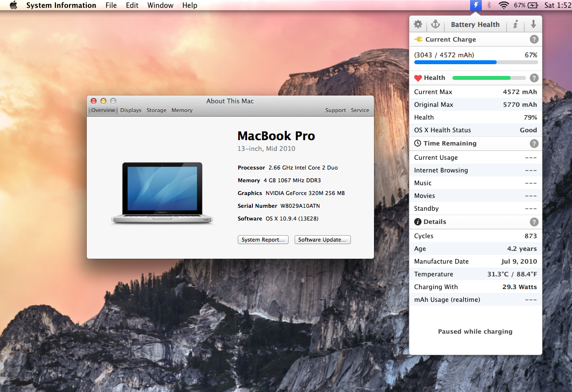The width and height of the screenshot is (572, 392).
Task: Click the blue current charge progress bar
Action: pyautogui.click(x=476, y=62)
